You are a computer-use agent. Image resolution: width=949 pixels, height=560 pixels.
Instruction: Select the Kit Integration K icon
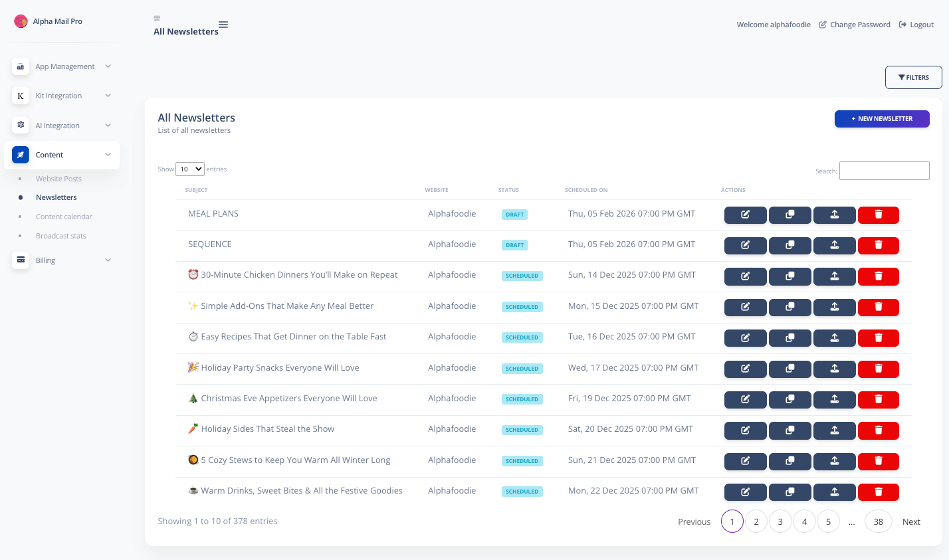coord(20,95)
